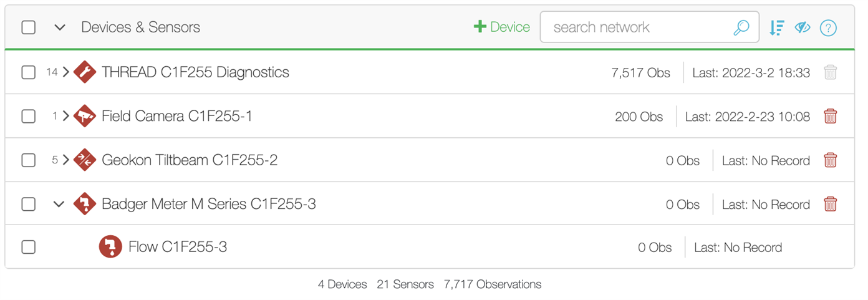Expand THREAD C1F255 Diagnostics sensor list
Screen dimensions: 868x300
(x=66, y=72)
